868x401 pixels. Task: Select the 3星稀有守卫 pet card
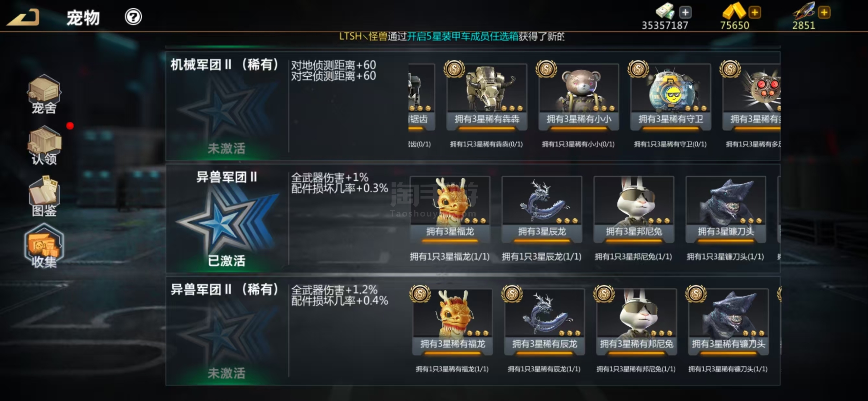pos(671,97)
